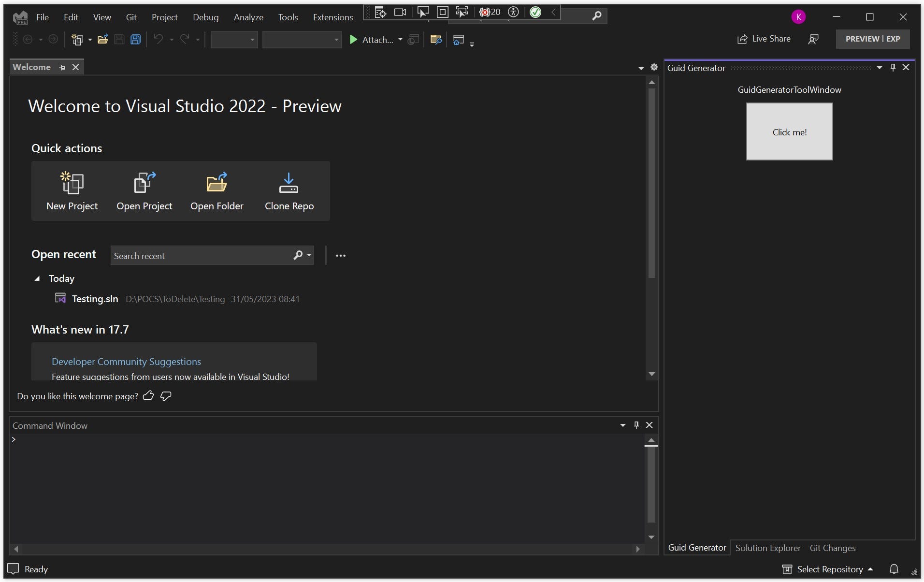
Task: Click the thumbs up for welcome page
Action: (148, 395)
